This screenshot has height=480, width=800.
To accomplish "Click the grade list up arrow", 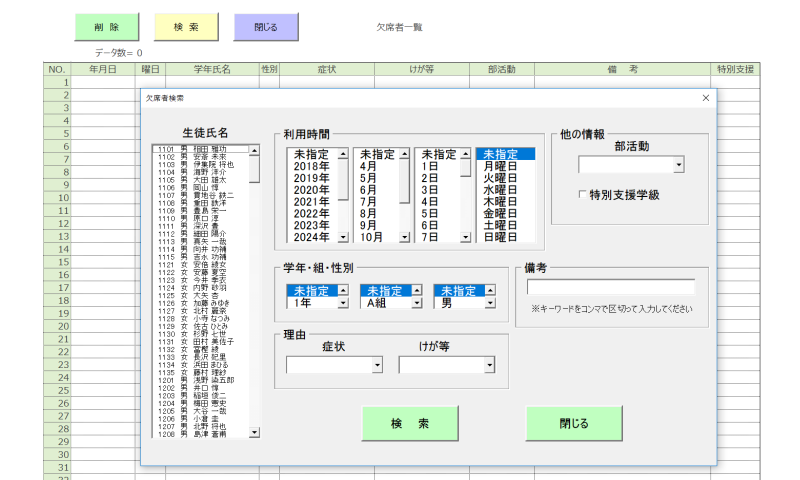I will pos(343,290).
